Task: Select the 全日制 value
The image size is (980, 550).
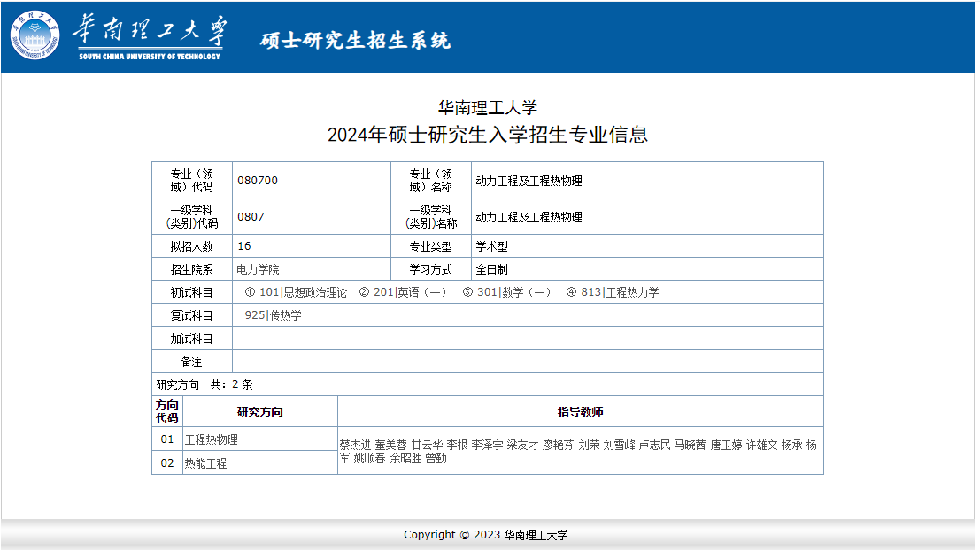Action: pos(492,269)
